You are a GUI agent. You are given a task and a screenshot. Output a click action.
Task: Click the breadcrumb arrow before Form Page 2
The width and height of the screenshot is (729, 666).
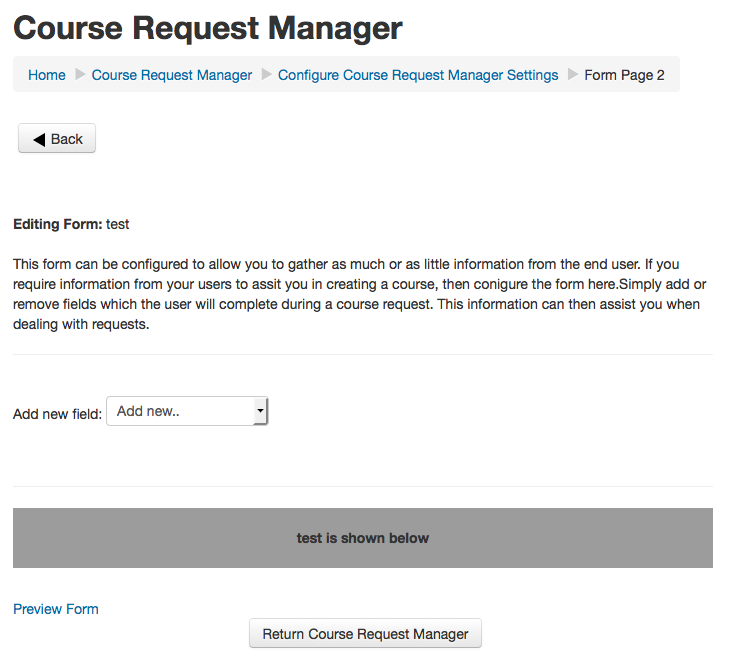[572, 75]
